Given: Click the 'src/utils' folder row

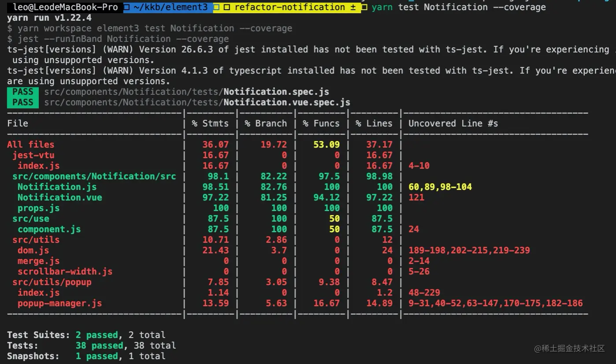Looking at the screenshot, I should (36, 240).
